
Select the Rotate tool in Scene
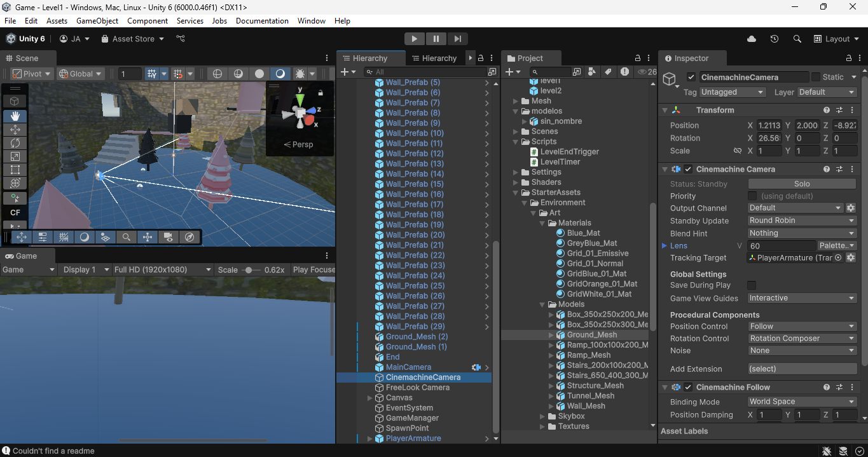[x=15, y=142]
